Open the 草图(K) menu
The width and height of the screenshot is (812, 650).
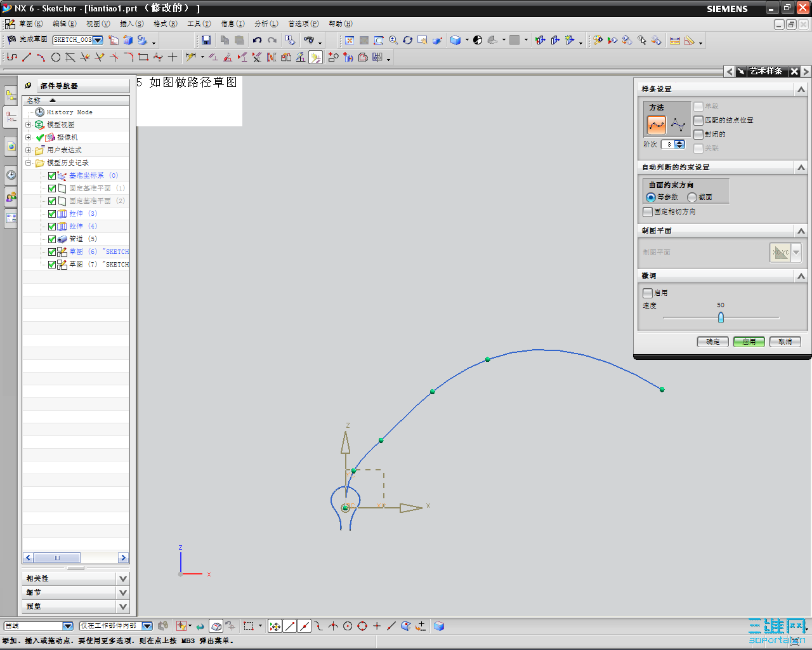click(31, 24)
